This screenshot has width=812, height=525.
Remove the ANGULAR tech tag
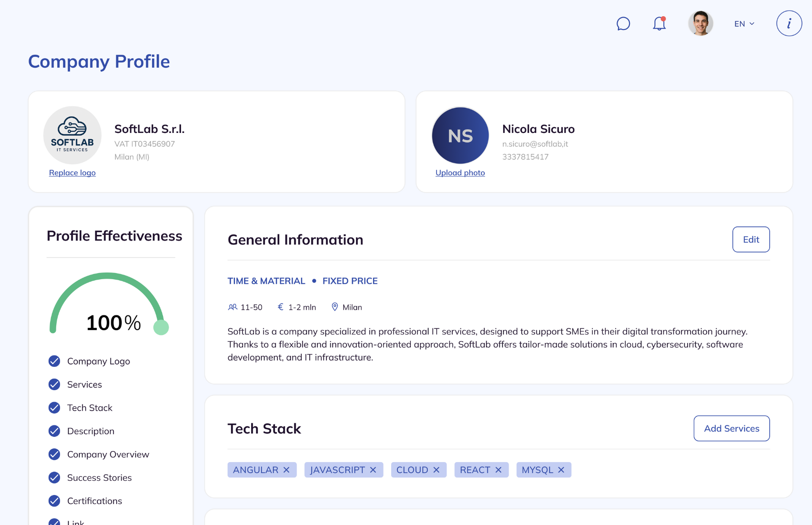point(287,470)
